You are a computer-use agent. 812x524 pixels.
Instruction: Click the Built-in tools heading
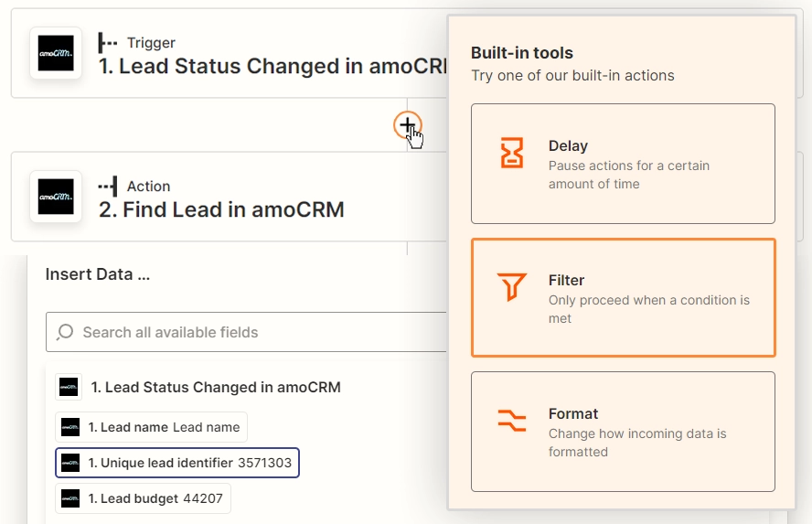click(x=521, y=53)
